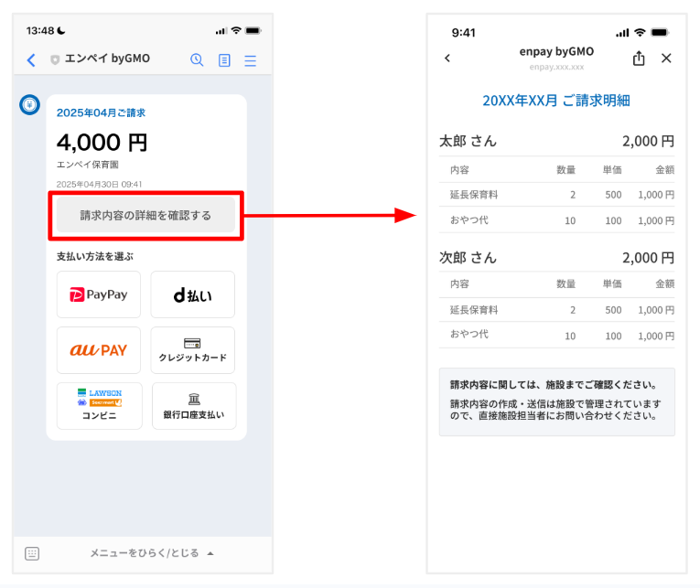
Task: Choose au PAY payment method
Action: coord(99,350)
